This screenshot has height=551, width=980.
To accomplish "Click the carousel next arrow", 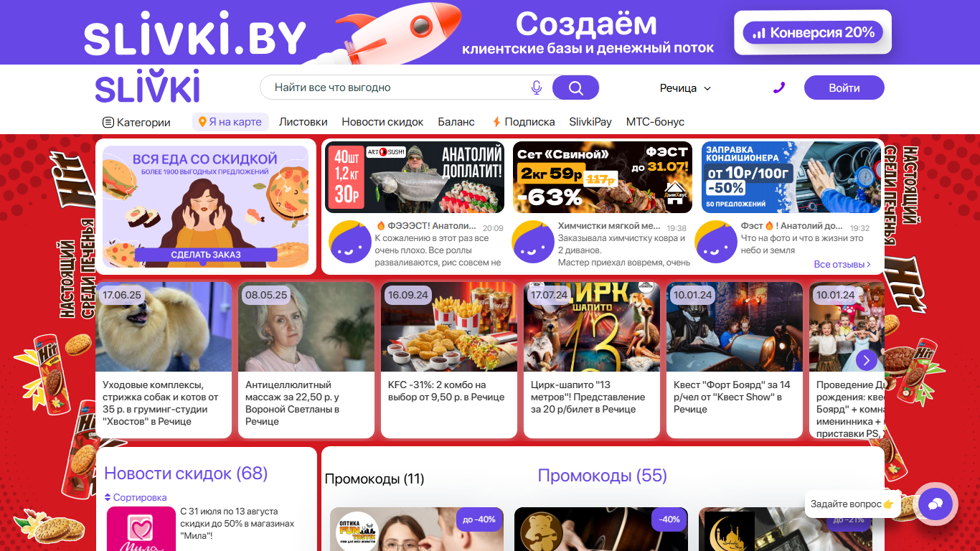I will click(x=867, y=360).
